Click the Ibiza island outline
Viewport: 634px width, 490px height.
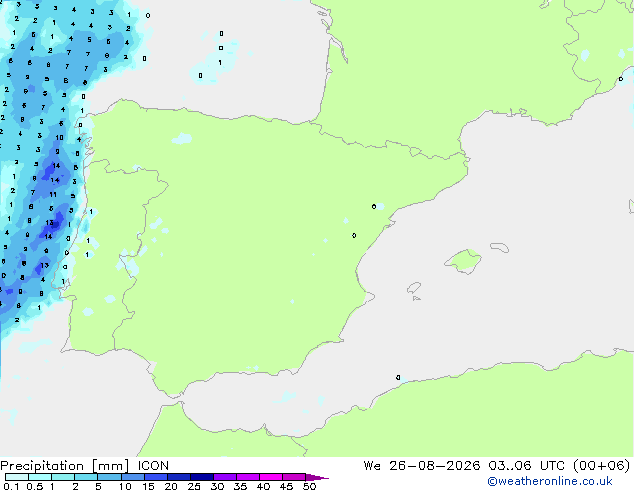click(x=414, y=288)
